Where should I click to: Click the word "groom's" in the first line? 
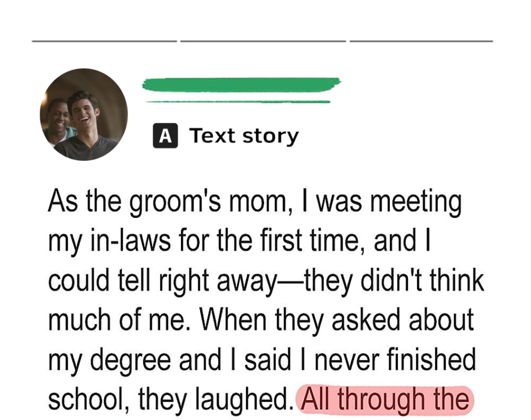click(175, 202)
